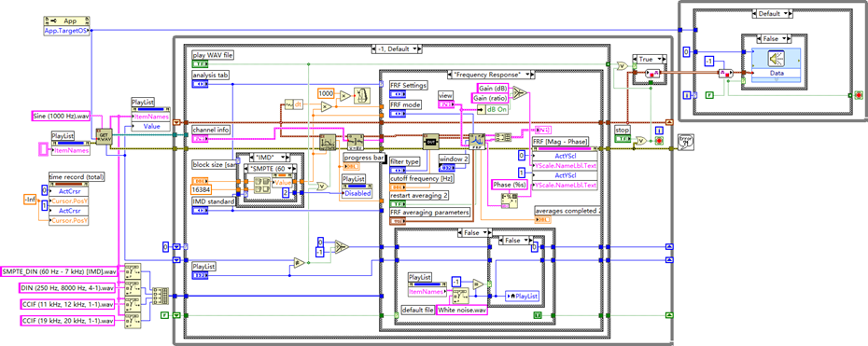Click the Play Sound Data node icon

tap(777, 59)
